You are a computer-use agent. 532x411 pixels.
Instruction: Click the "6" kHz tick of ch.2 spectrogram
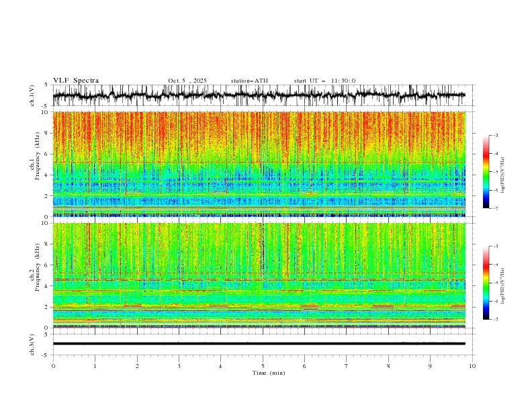pos(48,265)
